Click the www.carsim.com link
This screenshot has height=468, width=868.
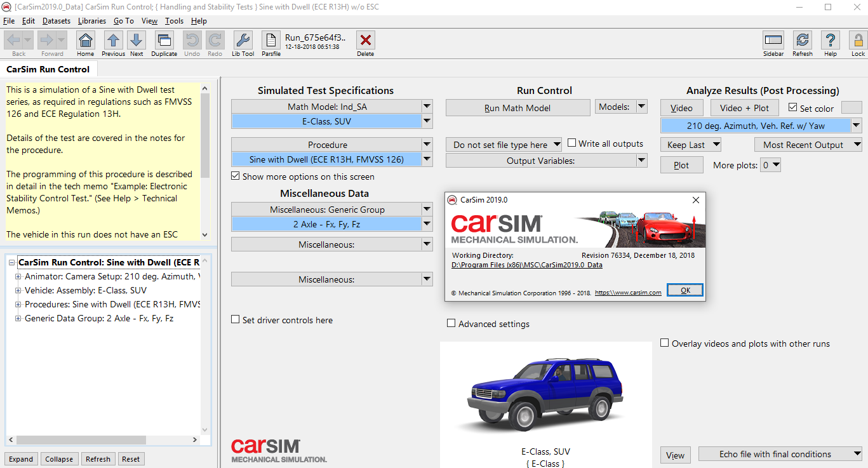pyautogui.click(x=628, y=293)
